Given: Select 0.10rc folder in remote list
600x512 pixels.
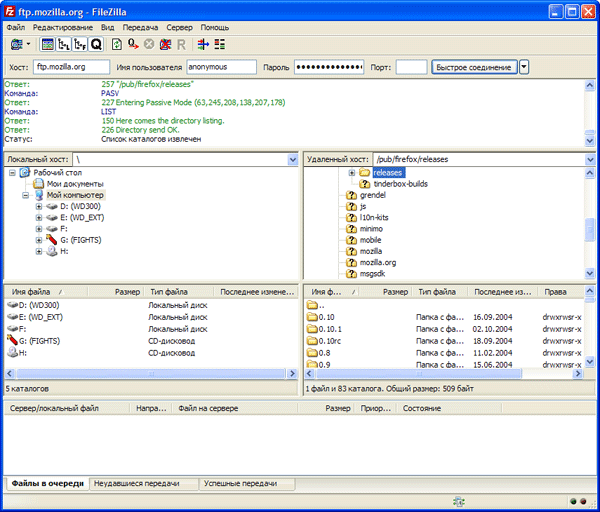Looking at the screenshot, I should (329, 341).
